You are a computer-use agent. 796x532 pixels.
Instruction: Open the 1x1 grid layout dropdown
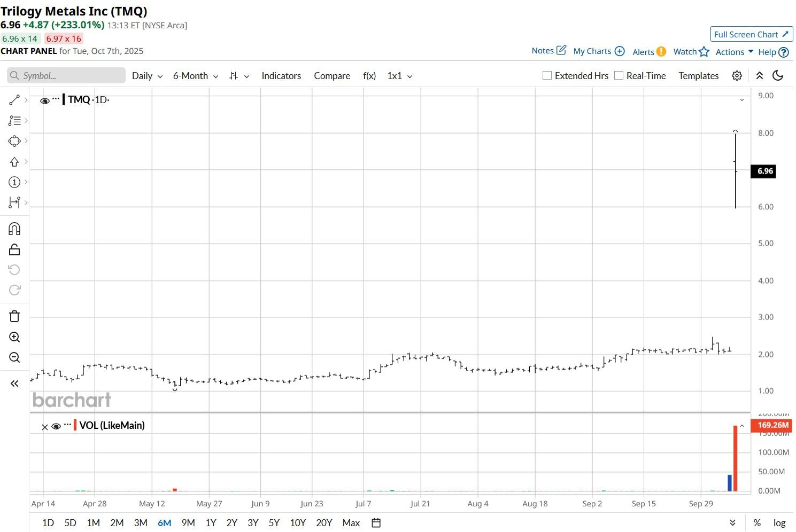pyautogui.click(x=400, y=76)
